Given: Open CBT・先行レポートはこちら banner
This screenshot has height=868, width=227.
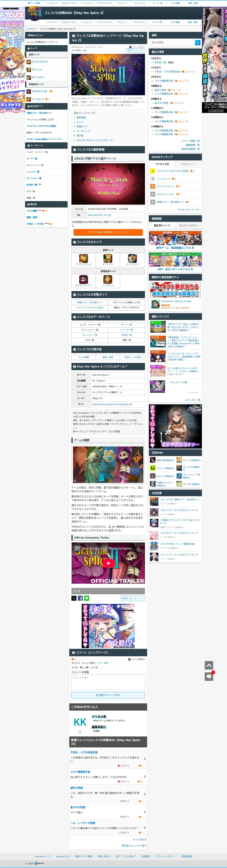Looking at the screenshot, I should tap(175, 262).
